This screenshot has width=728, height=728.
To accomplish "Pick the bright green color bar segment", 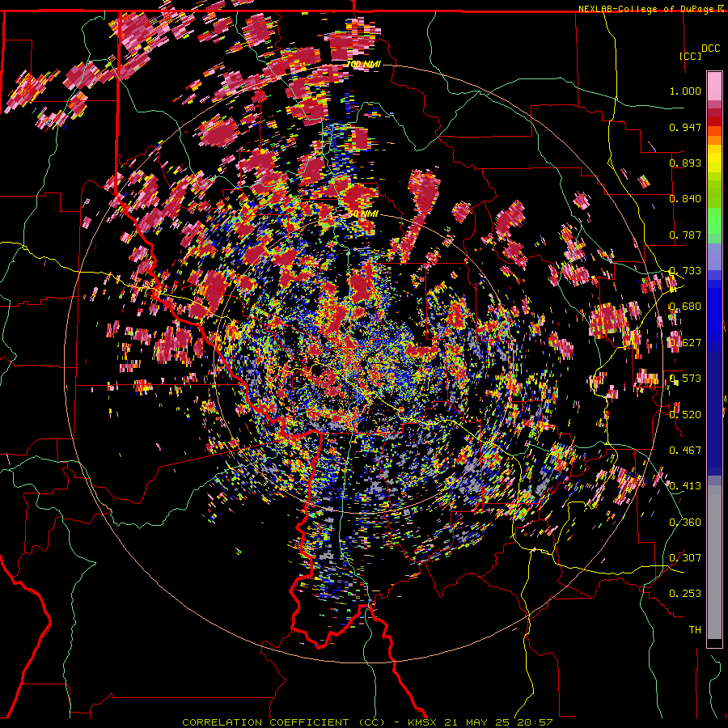I will (x=714, y=220).
